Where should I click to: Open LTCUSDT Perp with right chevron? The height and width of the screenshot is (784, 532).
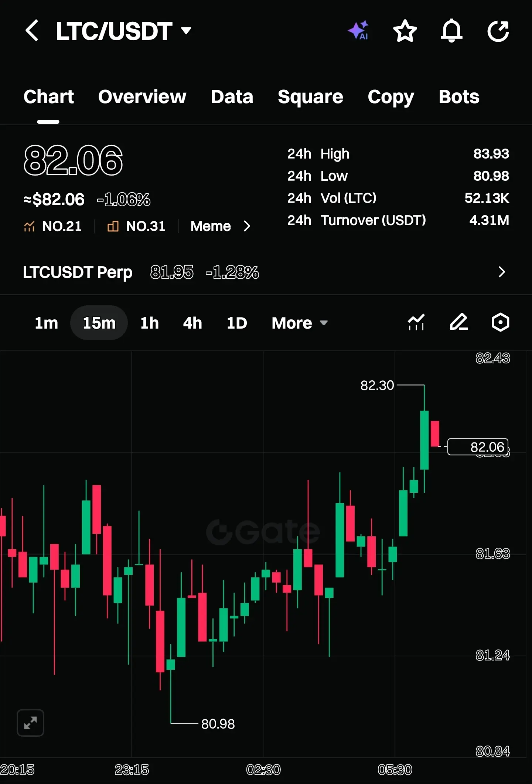(501, 272)
